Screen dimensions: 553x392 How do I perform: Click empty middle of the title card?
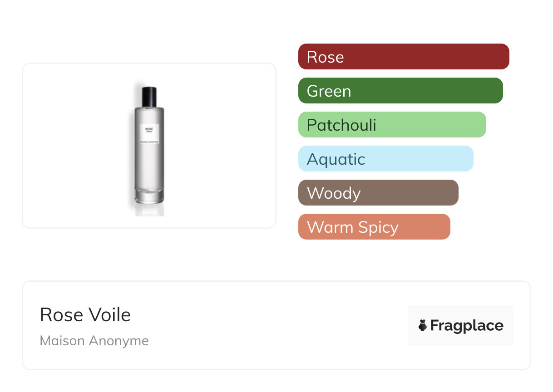(x=272, y=325)
